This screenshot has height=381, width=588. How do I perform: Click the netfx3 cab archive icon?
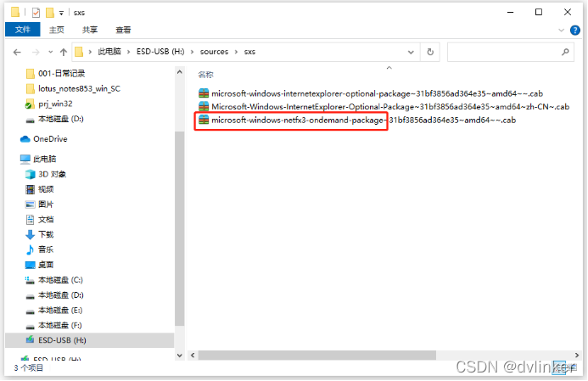coord(204,120)
